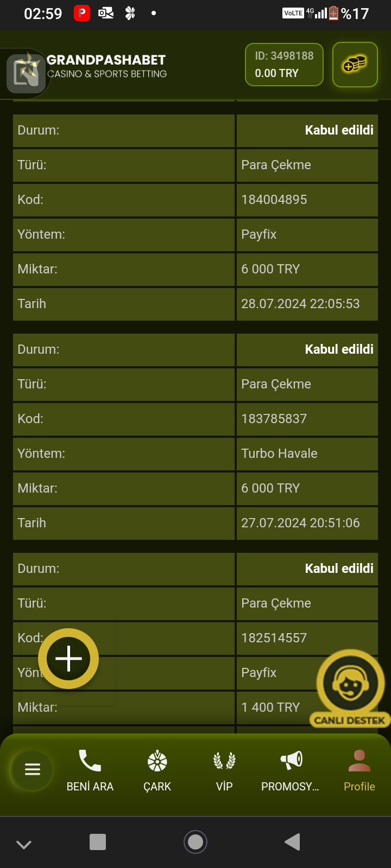Switch to the Profile tab
Screen dimensions: 391x868
(359, 769)
